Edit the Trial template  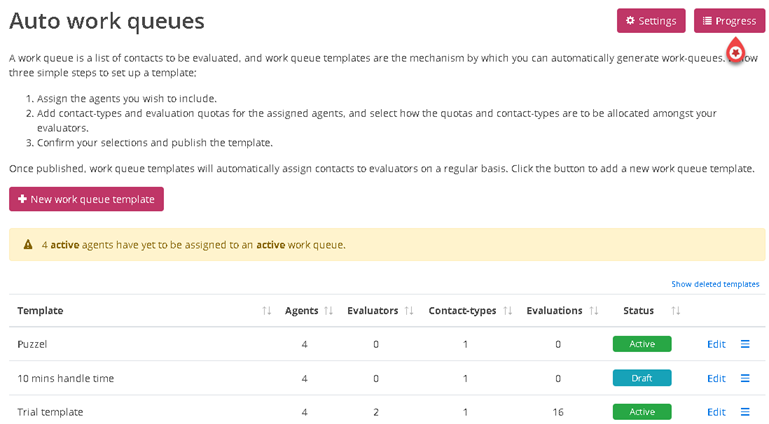[x=716, y=412]
